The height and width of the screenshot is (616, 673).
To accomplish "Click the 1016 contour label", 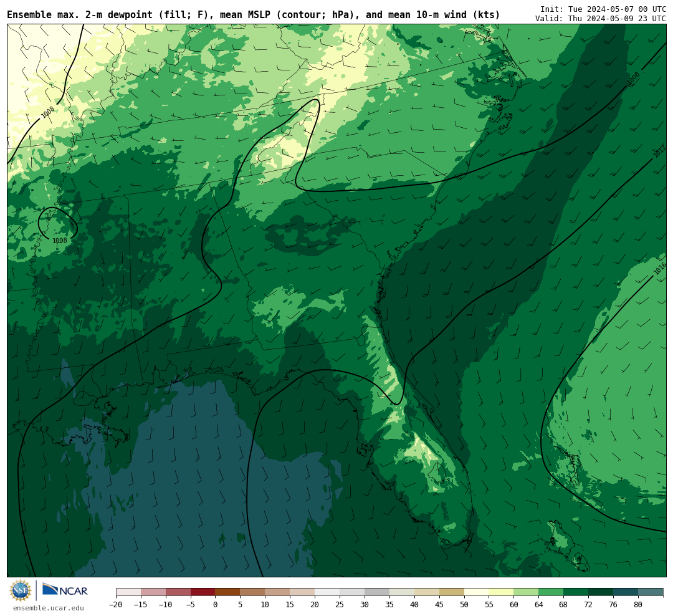I will point(660,269).
